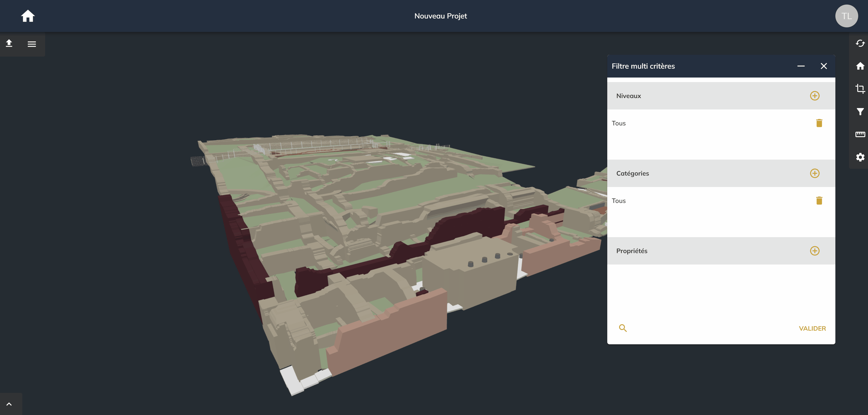Select the ruler measurement tool
Viewport: 868px width, 415px height.
tap(860, 134)
